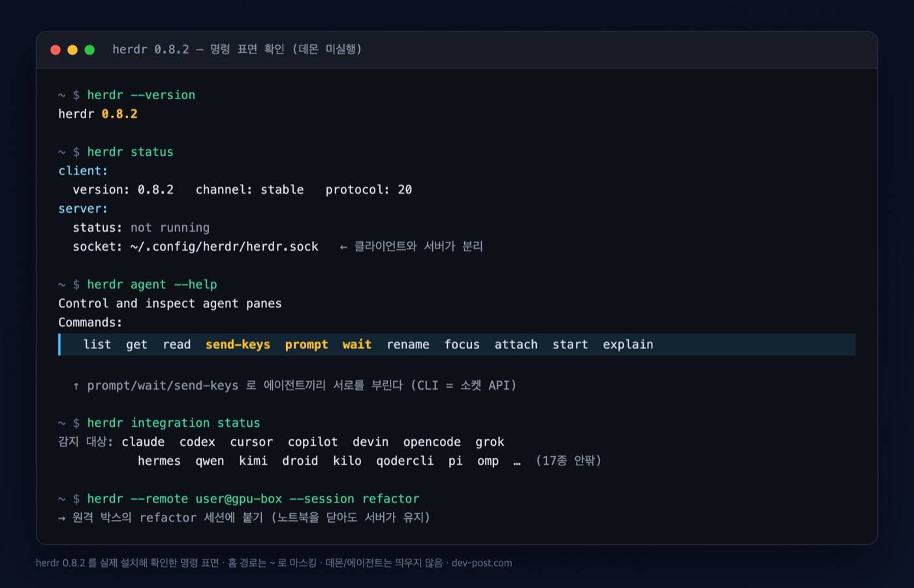Click the command 'herdr integration status'

tap(174, 424)
